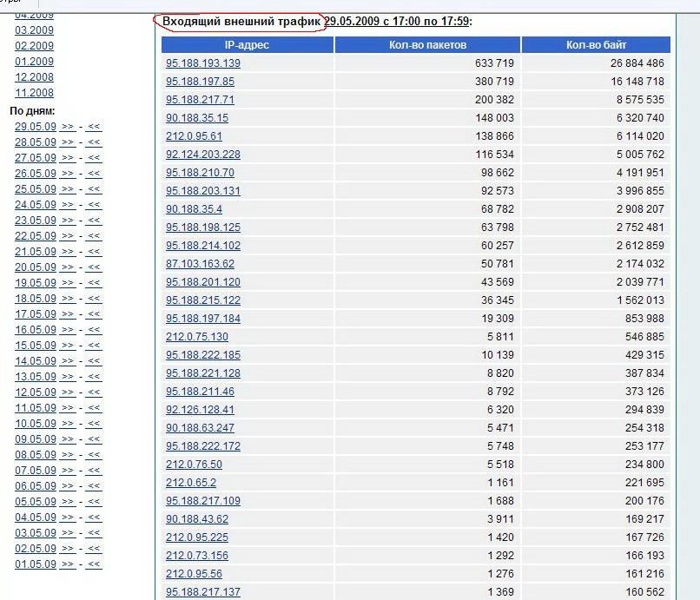Open IP address 90.188.63.247 link
Screen dimensions: 700x600
point(200,428)
